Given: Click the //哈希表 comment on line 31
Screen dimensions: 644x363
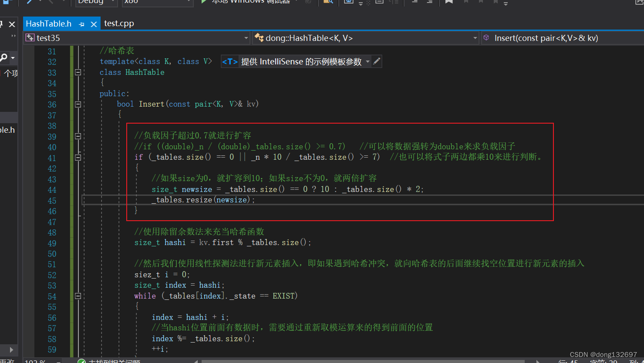Looking at the screenshot, I should click(x=117, y=51).
